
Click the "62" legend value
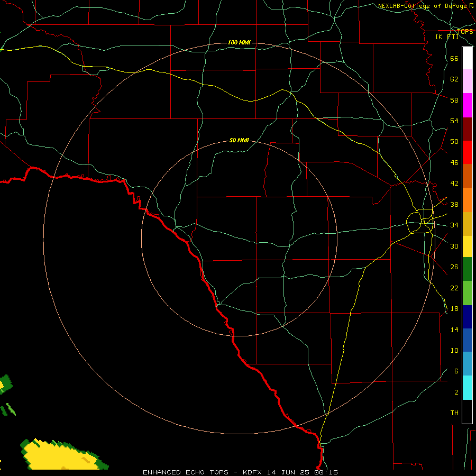tap(454, 79)
